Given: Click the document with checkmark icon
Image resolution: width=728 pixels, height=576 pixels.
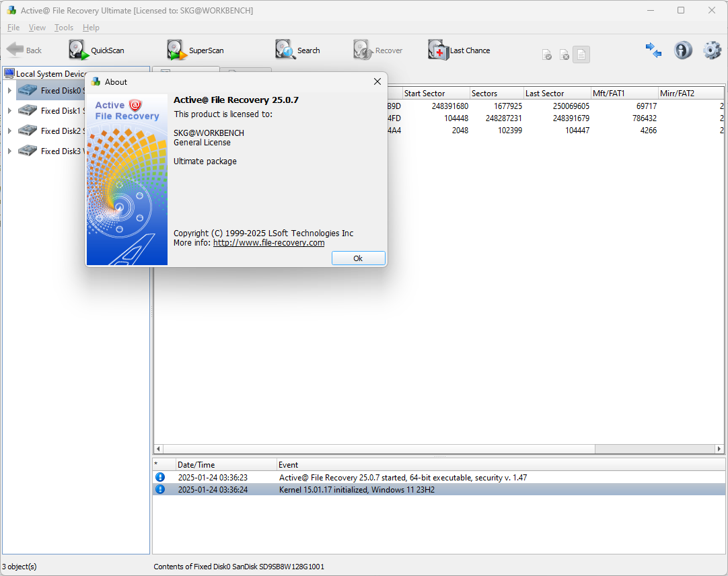Looking at the screenshot, I should [547, 55].
